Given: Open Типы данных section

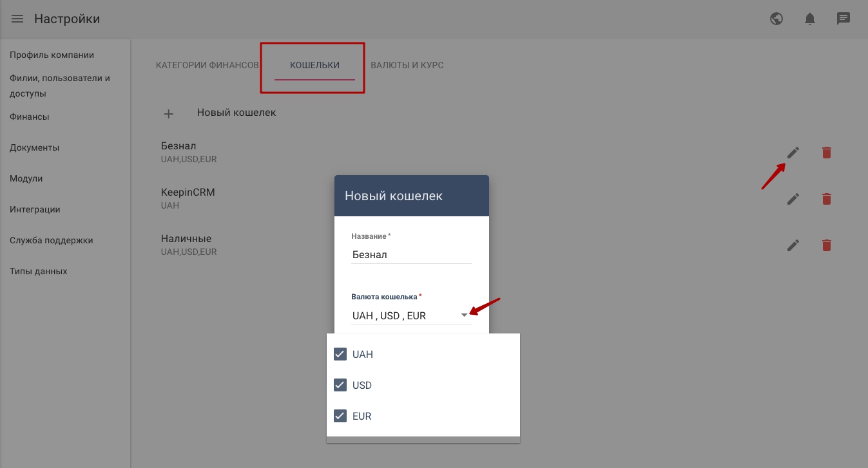Looking at the screenshot, I should [39, 271].
